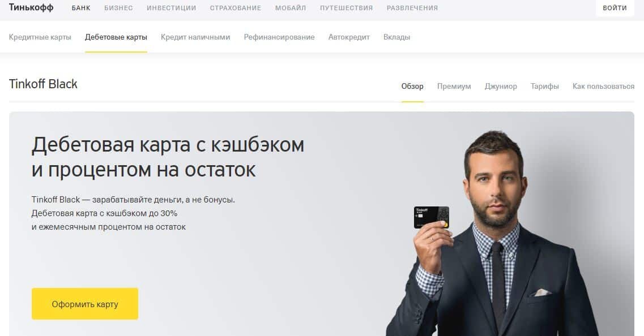The width and height of the screenshot is (644, 336).
Task: Select the Обзор sub-tab
Action: [412, 86]
